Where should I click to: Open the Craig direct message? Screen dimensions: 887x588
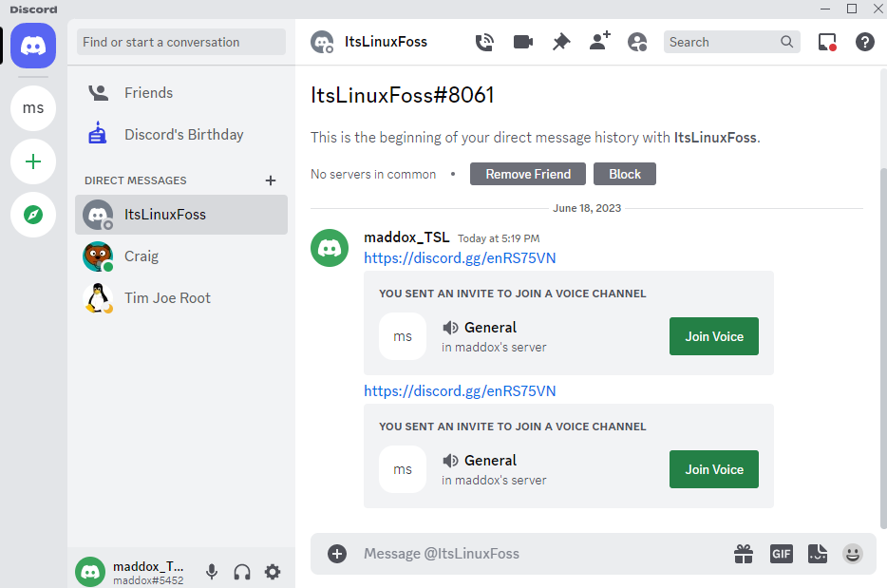click(181, 256)
